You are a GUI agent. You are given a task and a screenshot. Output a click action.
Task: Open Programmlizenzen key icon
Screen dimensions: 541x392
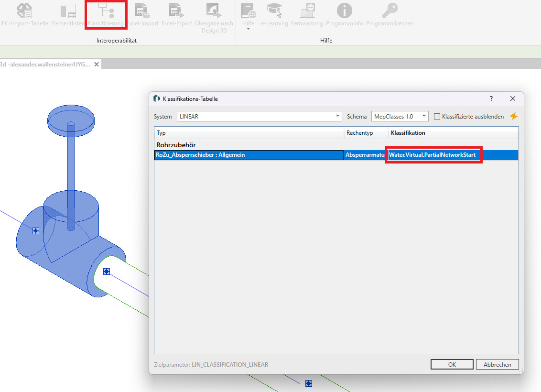coord(390,14)
